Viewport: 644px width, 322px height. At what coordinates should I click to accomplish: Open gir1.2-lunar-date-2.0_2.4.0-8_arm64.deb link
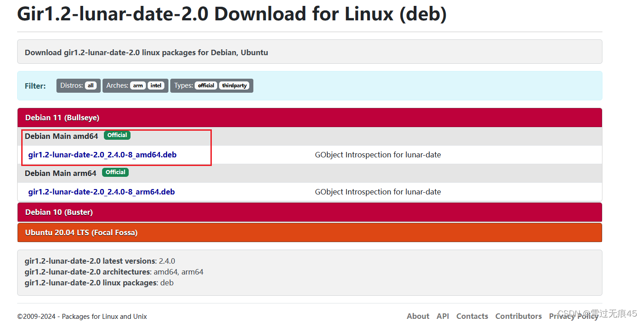coord(101,192)
